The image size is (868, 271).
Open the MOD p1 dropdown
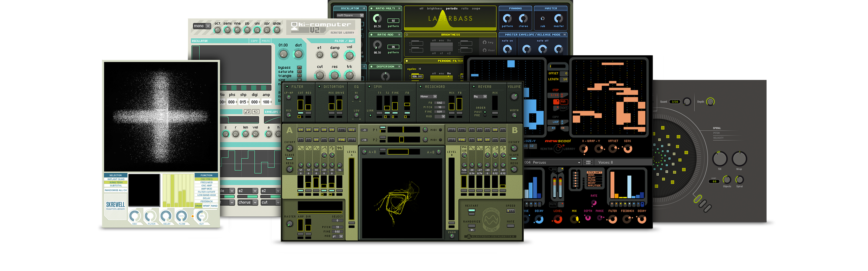click(338, 236)
